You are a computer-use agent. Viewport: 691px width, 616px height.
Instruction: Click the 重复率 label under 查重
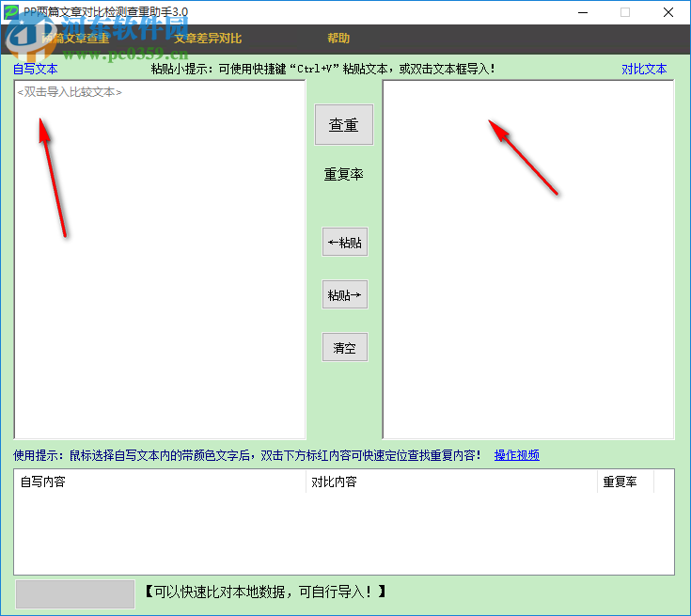[x=344, y=175]
